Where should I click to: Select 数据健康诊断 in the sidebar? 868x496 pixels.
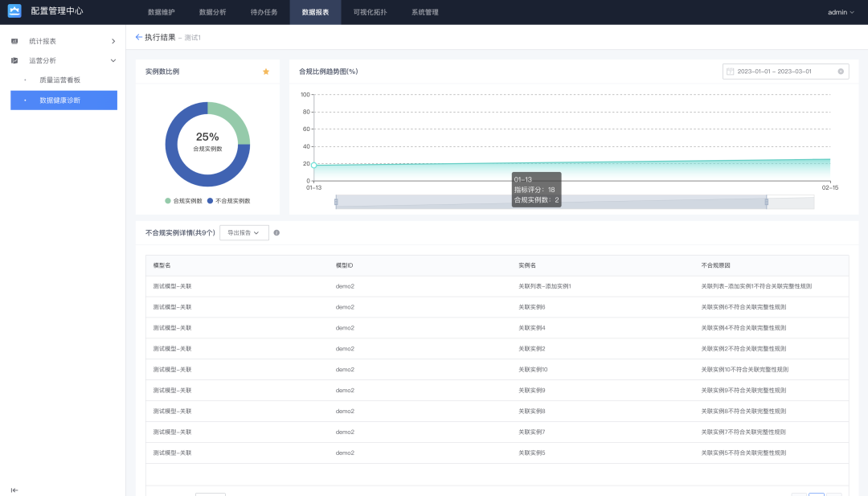[63, 100]
